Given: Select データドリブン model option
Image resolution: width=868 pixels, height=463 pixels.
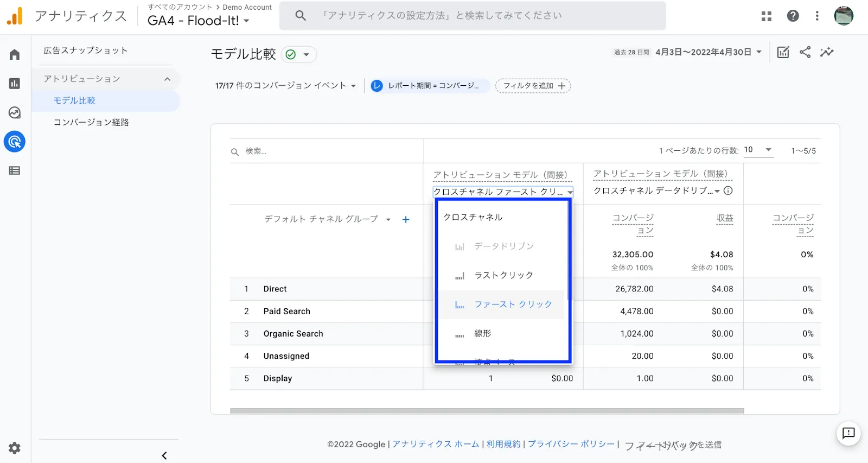Looking at the screenshot, I should (x=502, y=246).
